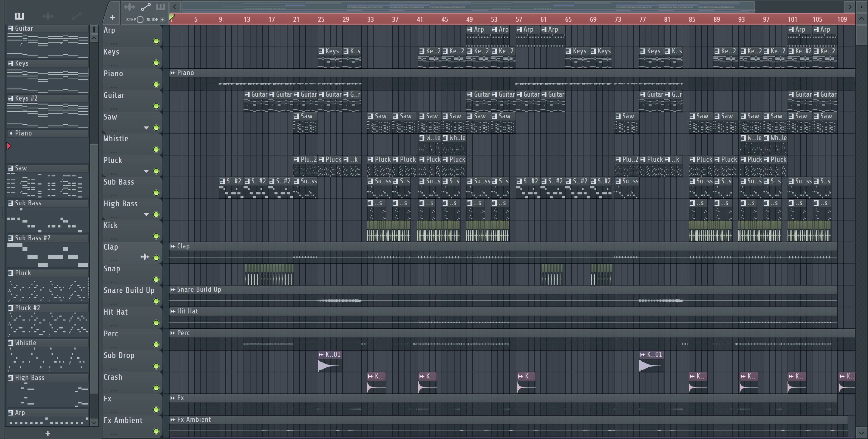This screenshot has width=868, height=439.
Task: Click the second Sub Drop K..01 clip near bar 77
Action: pyautogui.click(x=651, y=361)
